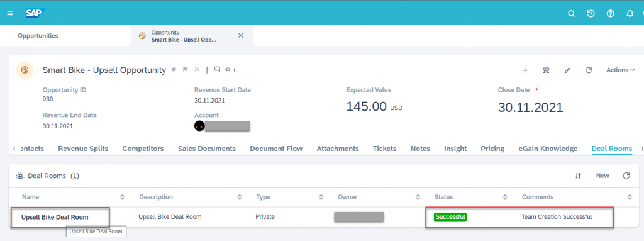Viewport: 644px width, 241px height.
Task: Open the notifications bell
Action: point(630,14)
